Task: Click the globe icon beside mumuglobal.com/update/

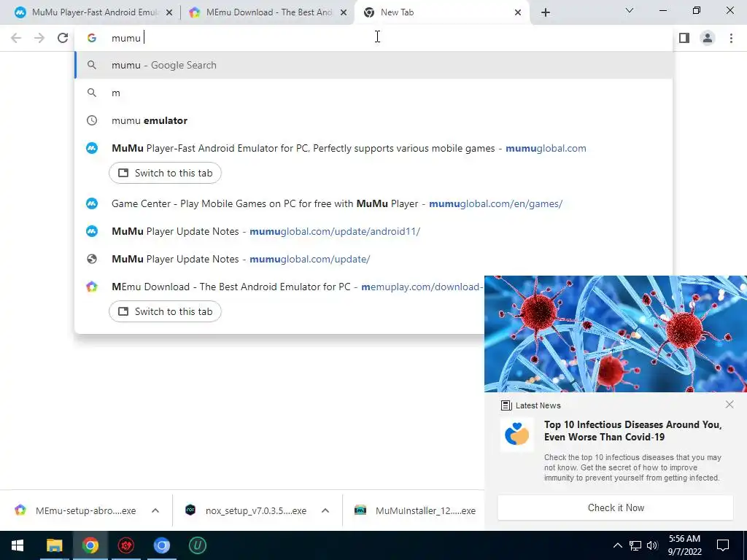Action: pyautogui.click(x=92, y=259)
